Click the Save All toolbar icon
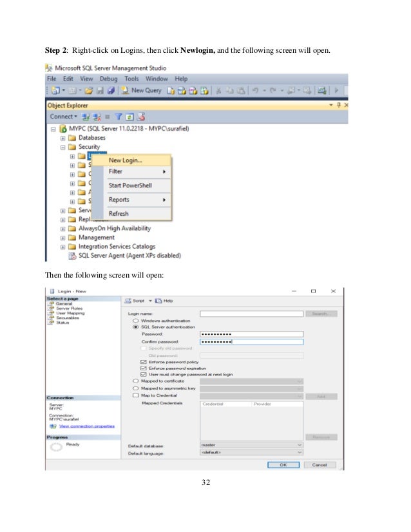 coord(111,91)
